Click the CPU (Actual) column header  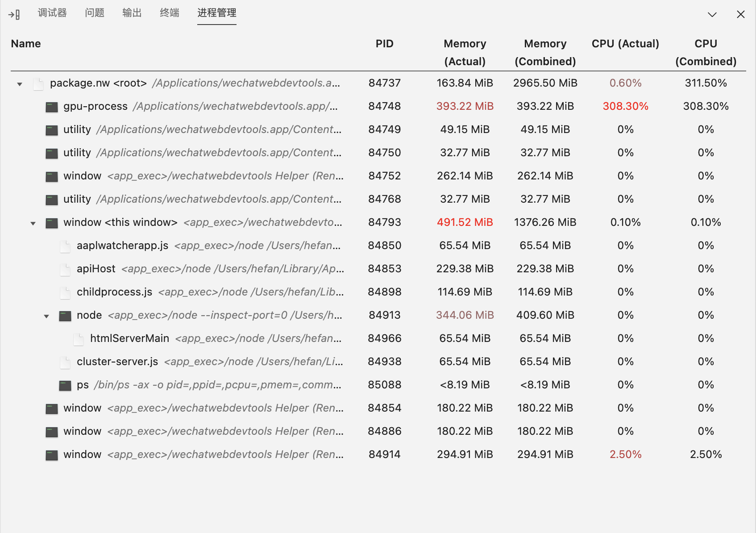tap(626, 44)
